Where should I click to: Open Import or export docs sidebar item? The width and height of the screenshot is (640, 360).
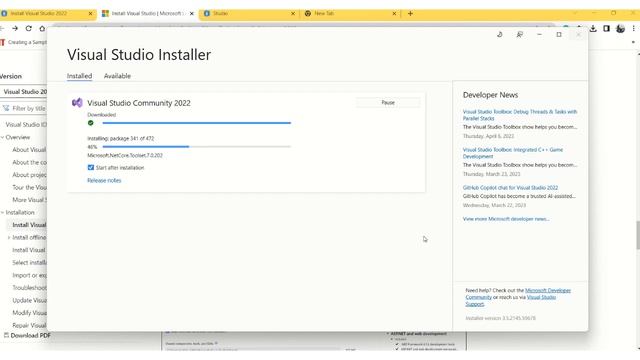(x=29, y=275)
